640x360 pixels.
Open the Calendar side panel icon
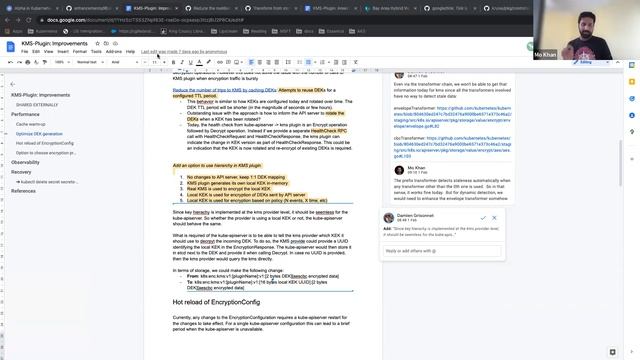pos(632,65)
